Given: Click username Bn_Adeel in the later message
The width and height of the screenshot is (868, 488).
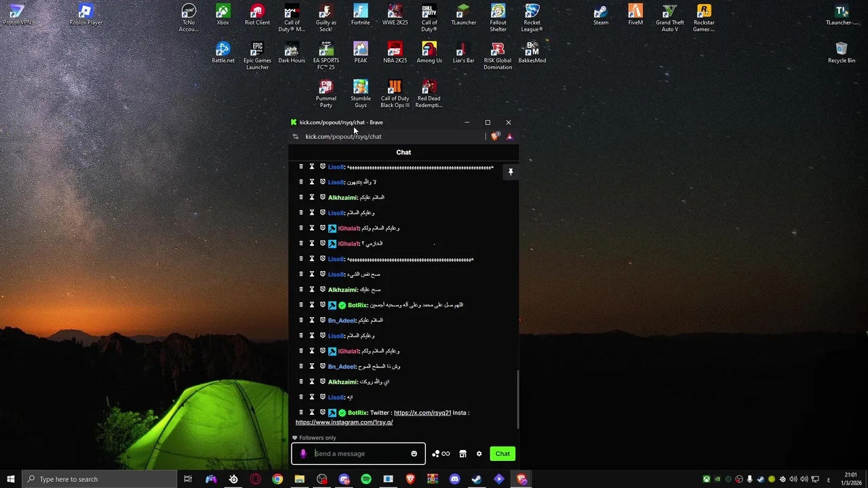Looking at the screenshot, I should click(342, 367).
